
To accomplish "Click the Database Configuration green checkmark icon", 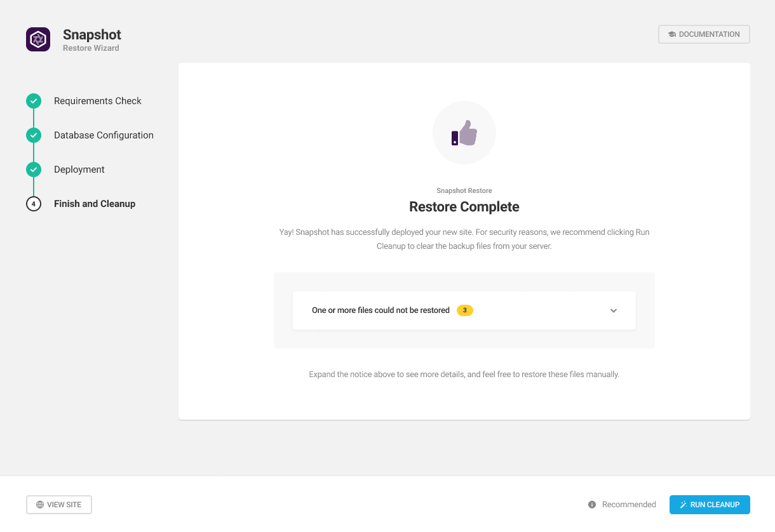I will (34, 135).
